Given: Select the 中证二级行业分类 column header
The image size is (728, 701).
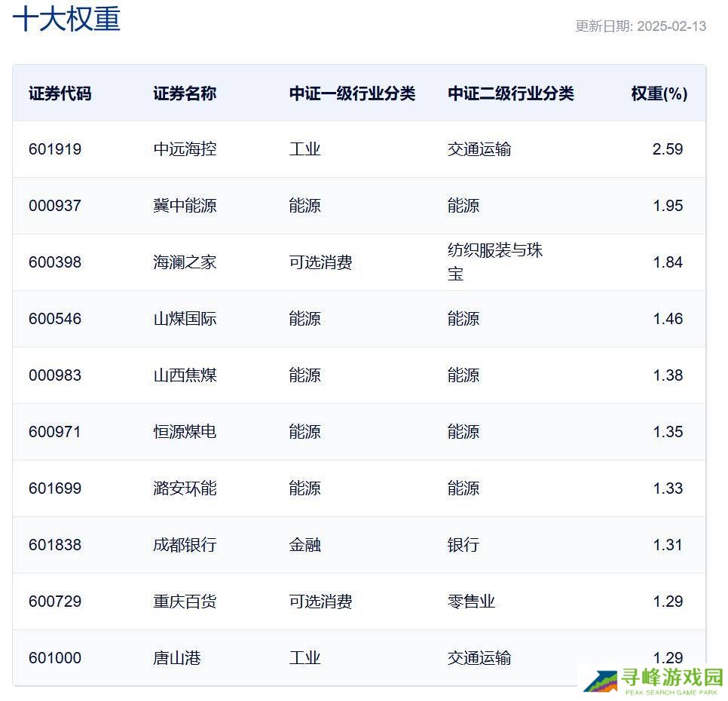Looking at the screenshot, I should coord(511,93).
